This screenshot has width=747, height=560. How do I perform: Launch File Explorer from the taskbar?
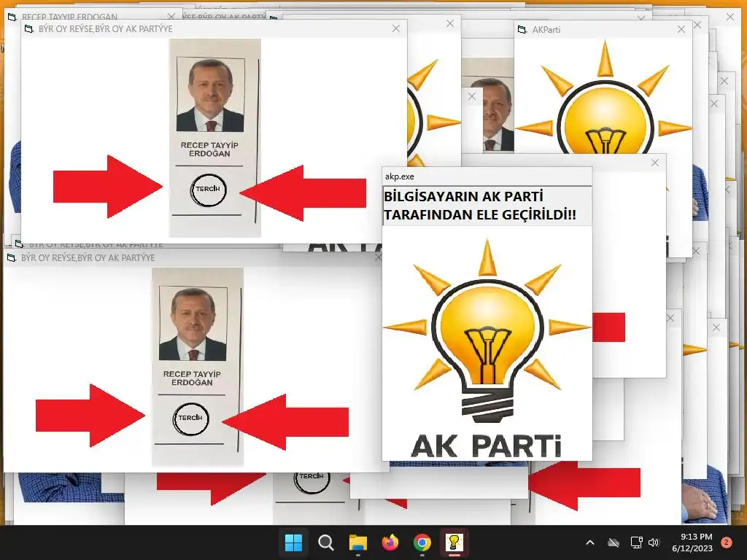(357, 542)
